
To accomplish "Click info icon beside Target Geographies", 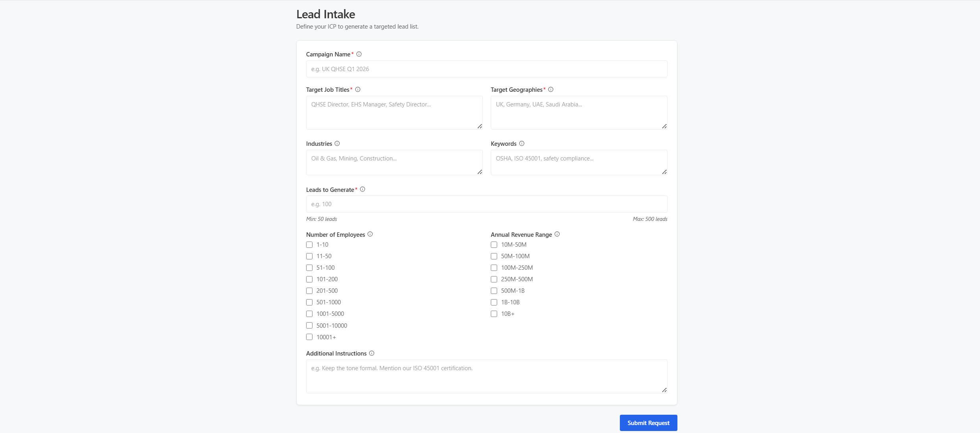I will (x=551, y=89).
